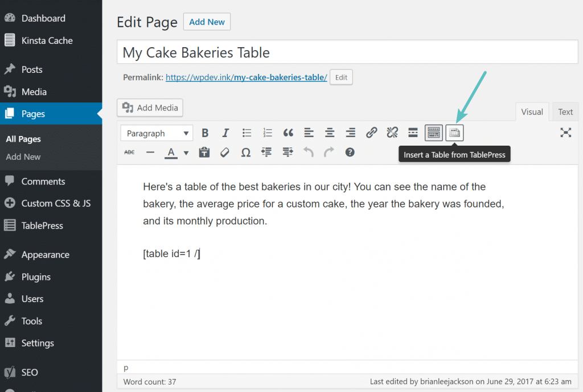Open the my-cake-bakeries-table permalink
The width and height of the screenshot is (583, 392).
(246, 77)
